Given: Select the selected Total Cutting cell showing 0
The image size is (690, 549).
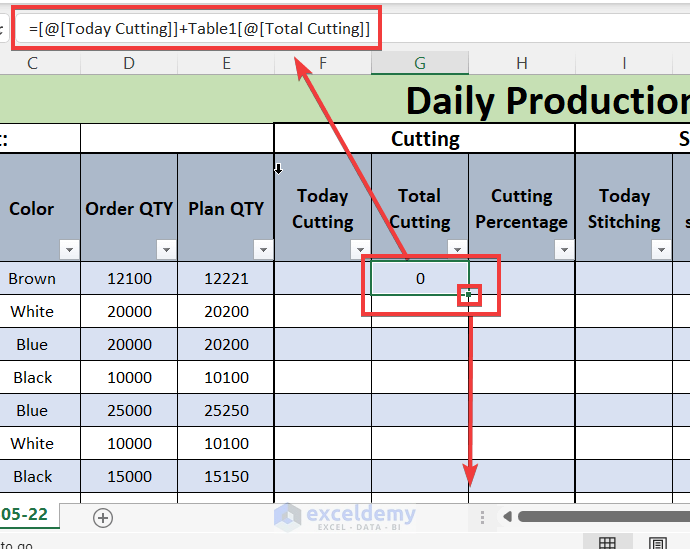Looking at the screenshot, I should (420, 278).
